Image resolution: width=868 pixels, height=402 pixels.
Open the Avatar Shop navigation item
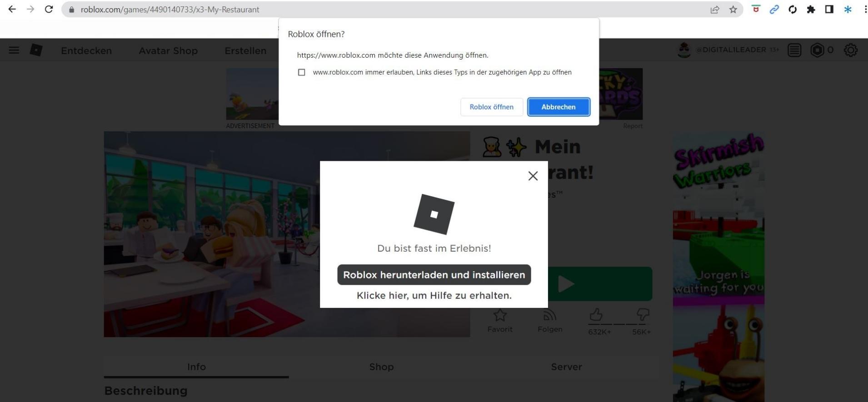pyautogui.click(x=168, y=50)
